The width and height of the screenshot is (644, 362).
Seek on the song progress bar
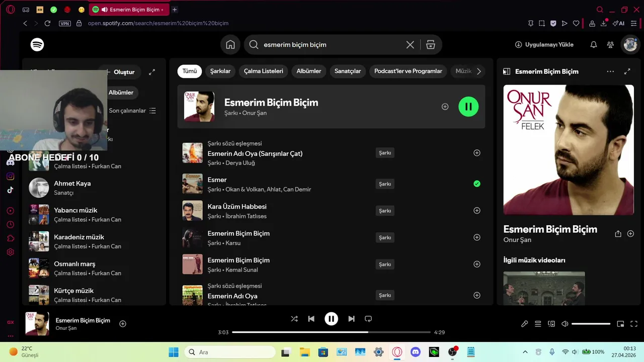click(331, 332)
